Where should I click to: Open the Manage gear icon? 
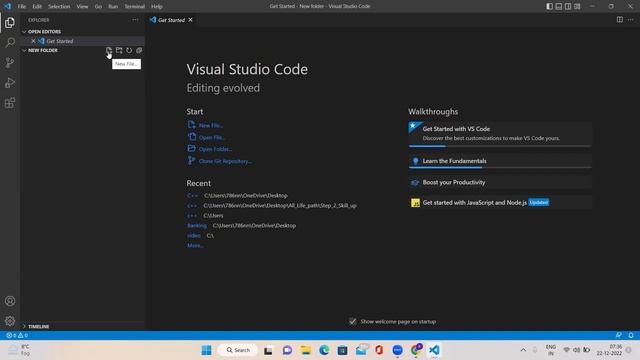[10, 321]
